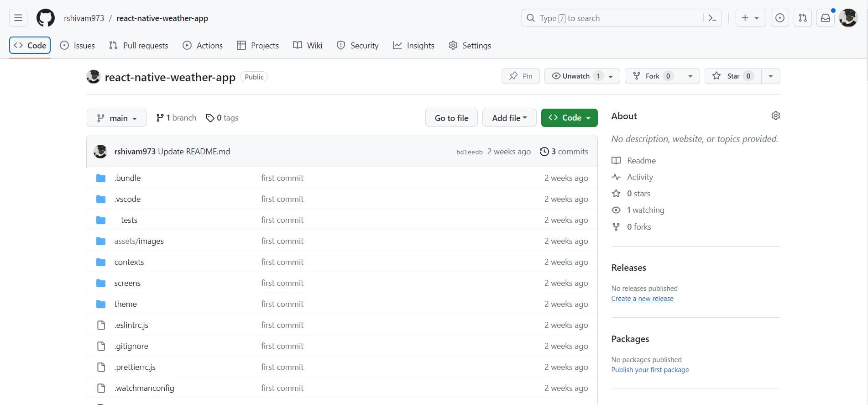Open the Projects tab
The width and height of the screenshot is (868, 405).
pyautogui.click(x=258, y=46)
